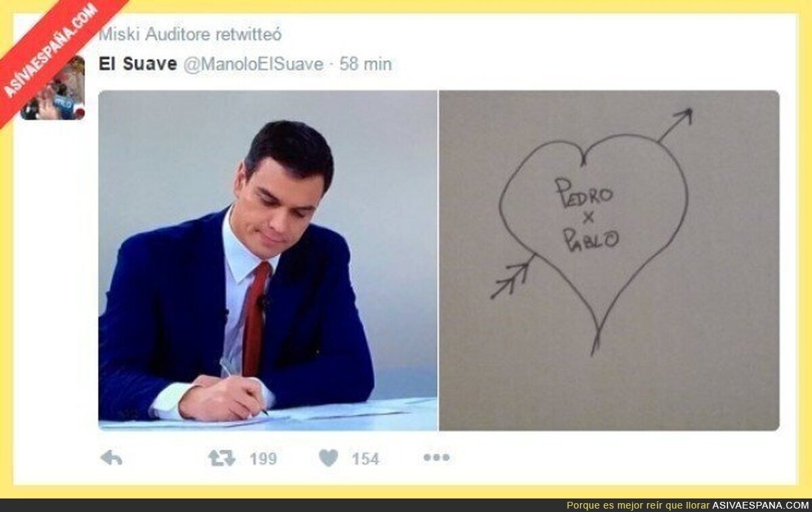Click the 199 retweet count
Screen dimensions: 812x512
pyautogui.click(x=263, y=458)
